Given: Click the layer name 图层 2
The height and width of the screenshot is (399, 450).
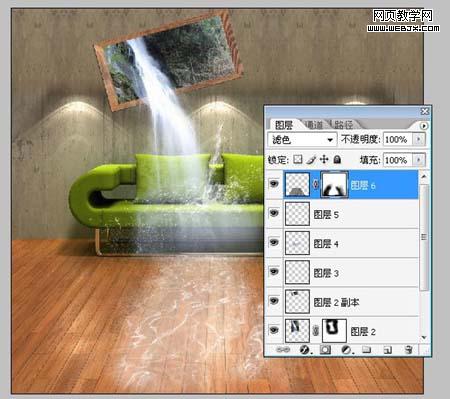Looking at the screenshot, I should pyautogui.click(x=363, y=331).
